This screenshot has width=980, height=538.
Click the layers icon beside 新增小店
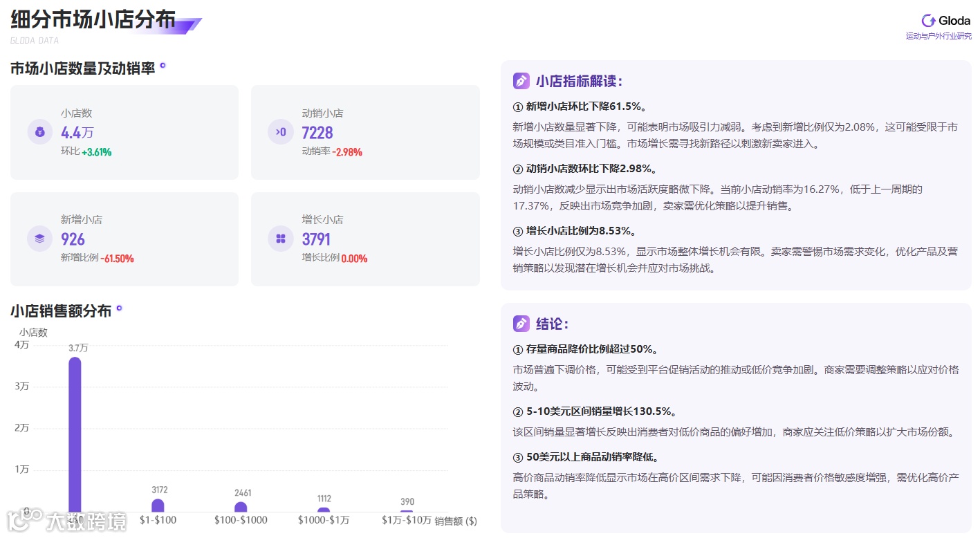coord(40,239)
